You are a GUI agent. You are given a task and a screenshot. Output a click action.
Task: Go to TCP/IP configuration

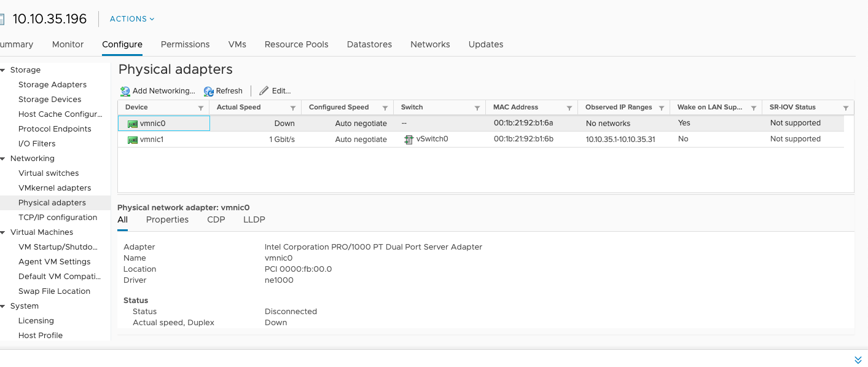click(x=58, y=218)
